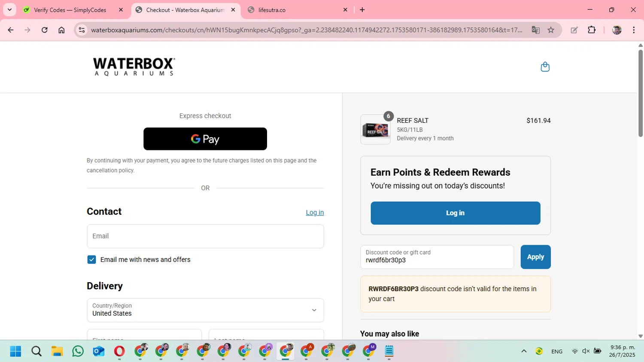644x362 pixels.
Task: Minimize the Chrome window
Action: pyautogui.click(x=590, y=10)
